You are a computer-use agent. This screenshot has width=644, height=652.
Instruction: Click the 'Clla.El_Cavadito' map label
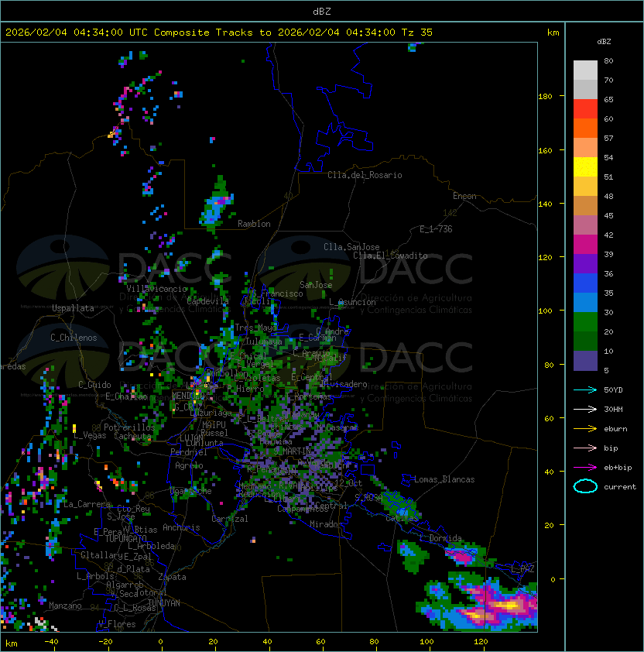tap(390, 256)
